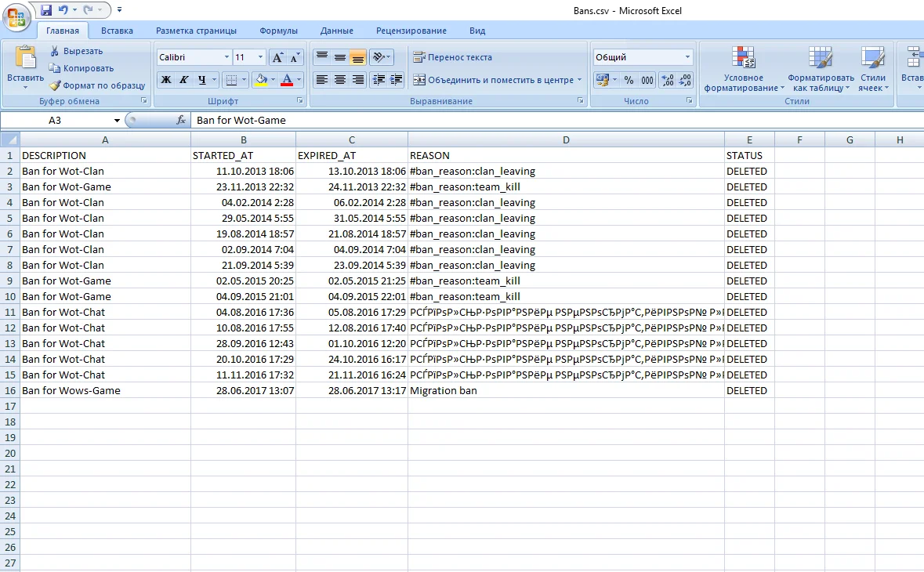Apply cell borders icon

click(232, 79)
